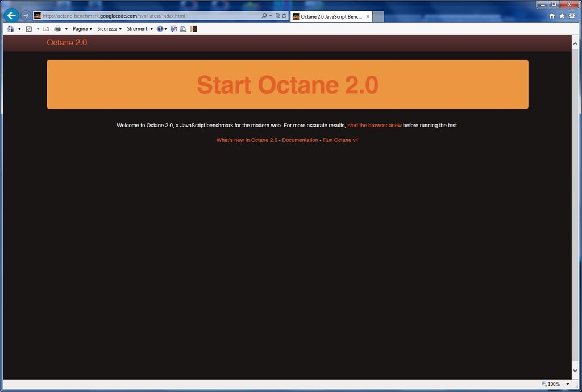The image size is (582, 392).
Task: Click the Home icon at top right
Action: click(x=552, y=16)
